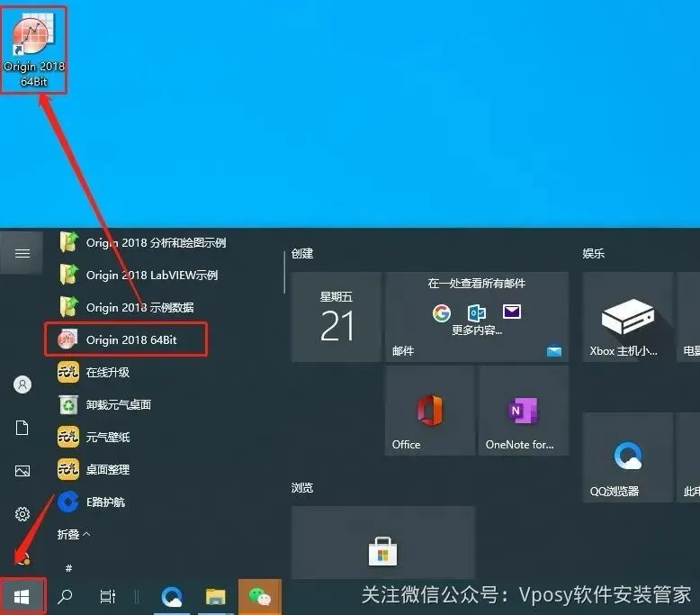Open QQ浏览器 tile
Viewport: 700px width, 615px height.
[x=628, y=457]
